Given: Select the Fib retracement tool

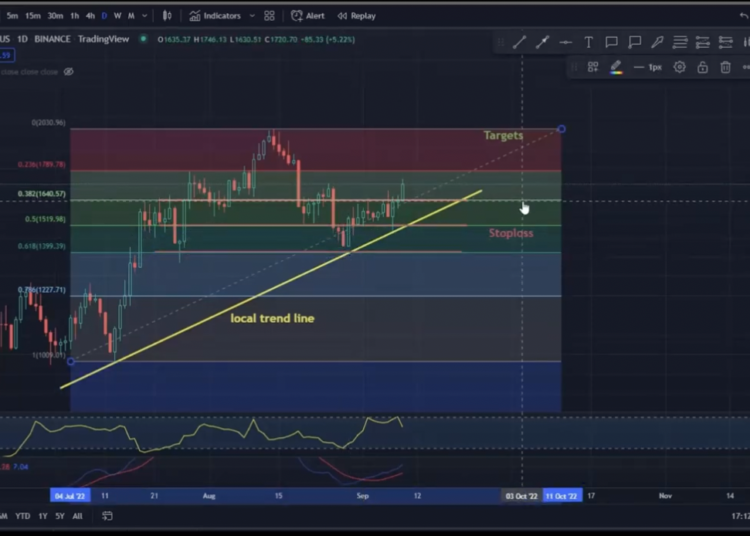Looking at the screenshot, I should click(680, 43).
